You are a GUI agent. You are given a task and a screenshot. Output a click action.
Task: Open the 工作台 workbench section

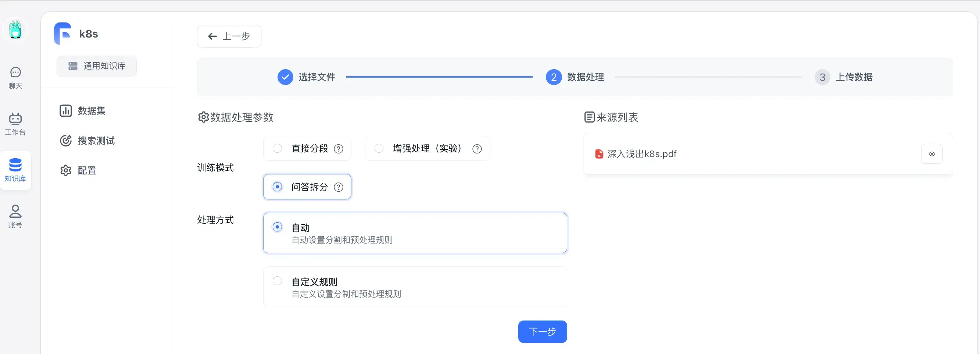15,124
